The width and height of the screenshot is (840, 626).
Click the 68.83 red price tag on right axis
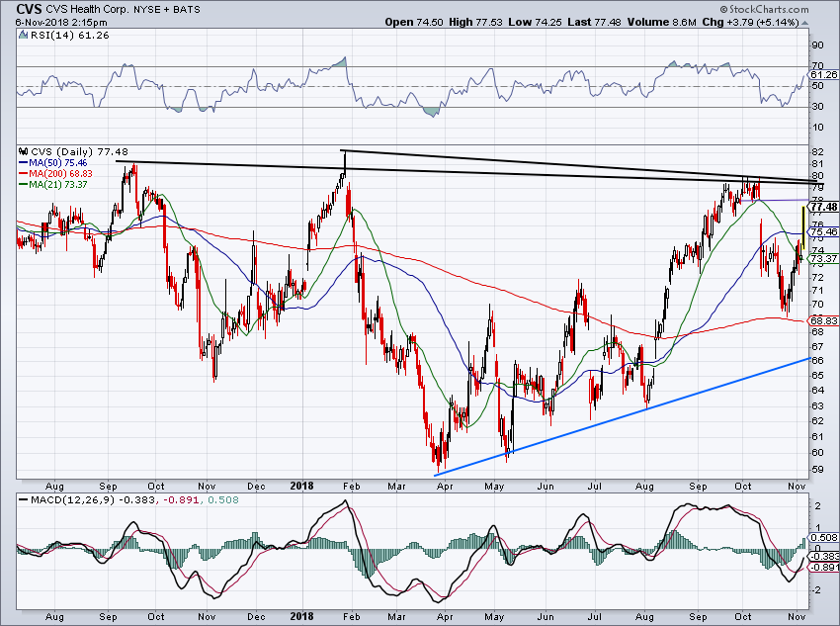tap(824, 320)
